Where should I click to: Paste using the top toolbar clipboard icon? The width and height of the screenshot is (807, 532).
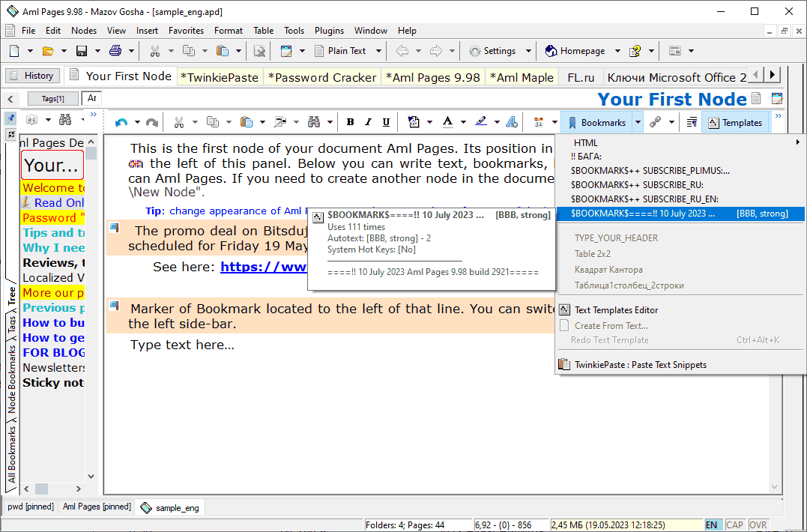click(223, 51)
